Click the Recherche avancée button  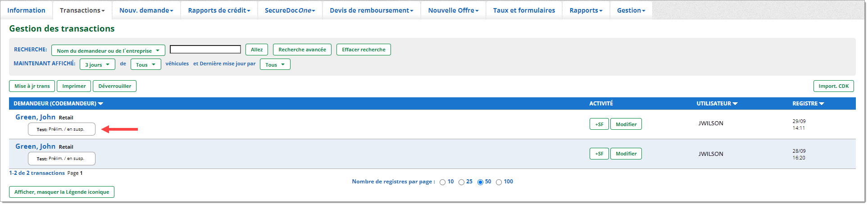click(302, 50)
